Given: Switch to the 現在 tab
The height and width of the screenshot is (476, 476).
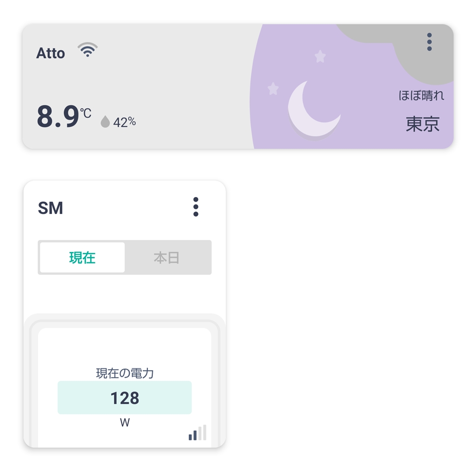Looking at the screenshot, I should coord(82,258).
